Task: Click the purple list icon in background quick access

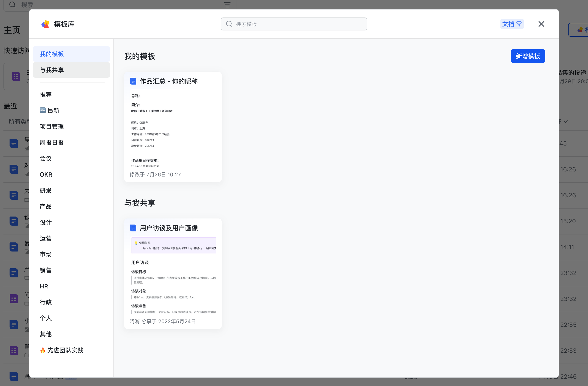Action: tap(16, 76)
